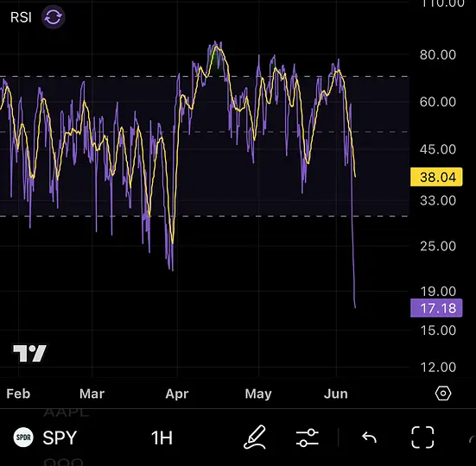Open indicator settings sliders icon
This screenshot has height=466, width=476.
coord(308,438)
